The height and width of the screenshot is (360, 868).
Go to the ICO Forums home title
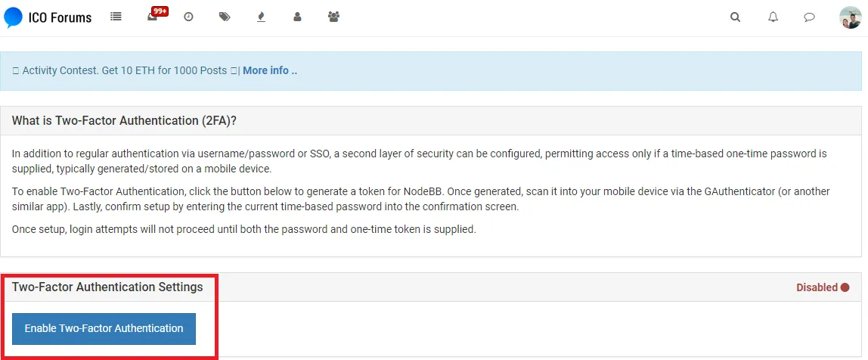click(60, 17)
